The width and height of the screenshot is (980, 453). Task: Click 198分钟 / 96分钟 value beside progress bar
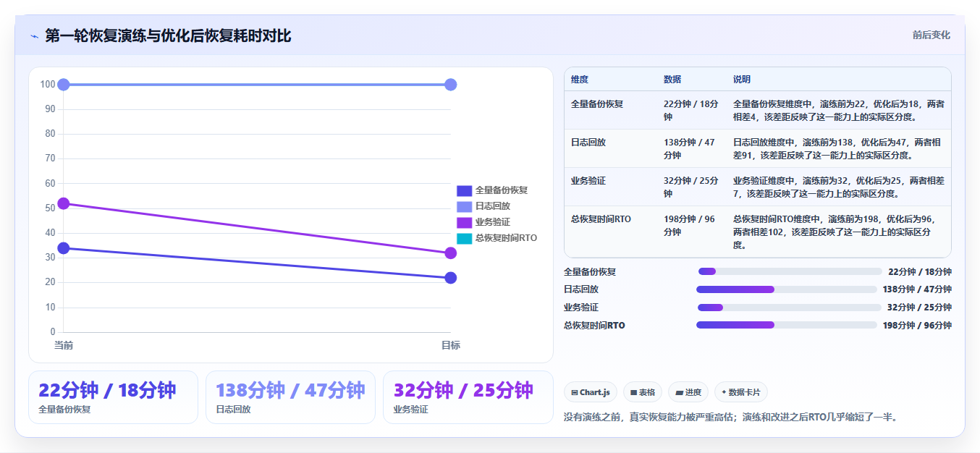(917, 325)
